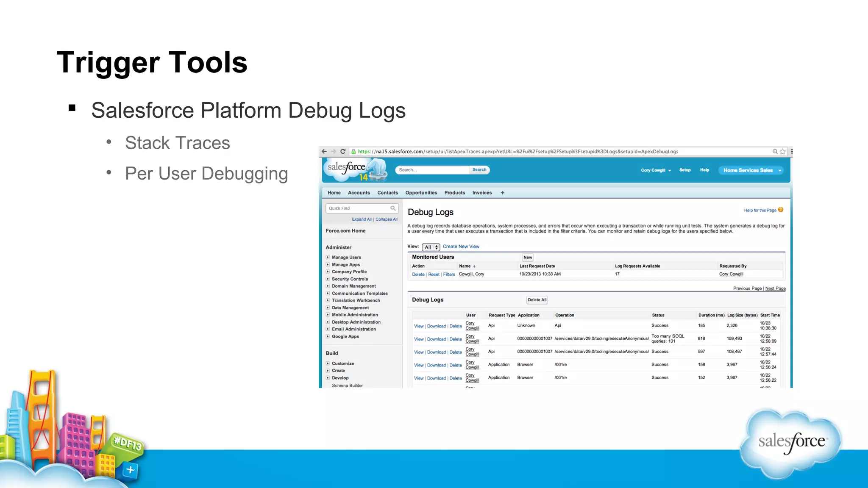Switch to the Invoices tab
The height and width of the screenshot is (488, 868).
click(x=482, y=193)
